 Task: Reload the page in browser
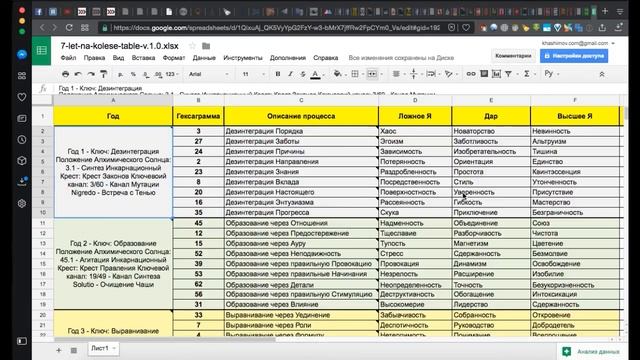click(69, 28)
